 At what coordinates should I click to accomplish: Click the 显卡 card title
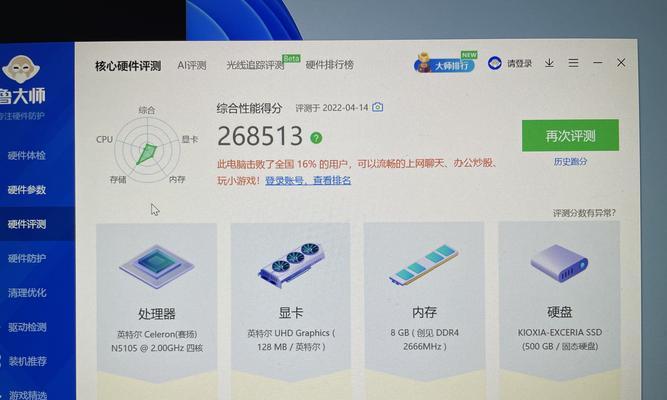291,313
